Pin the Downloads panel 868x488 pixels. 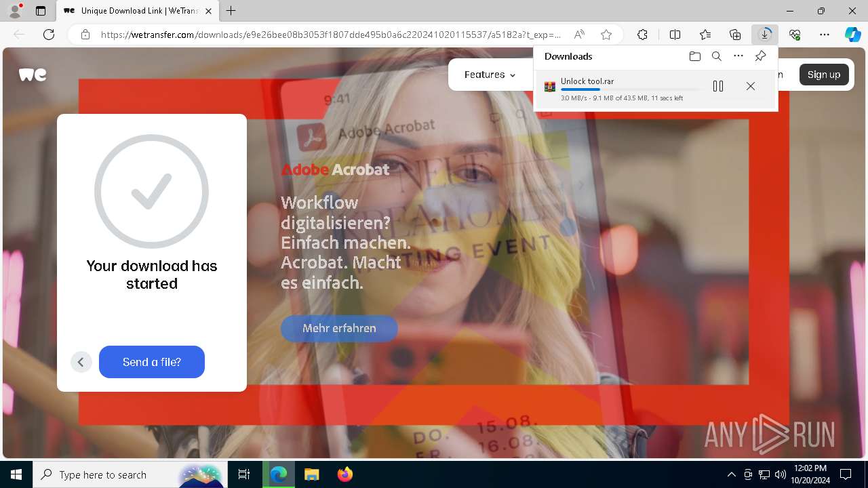[x=760, y=56]
